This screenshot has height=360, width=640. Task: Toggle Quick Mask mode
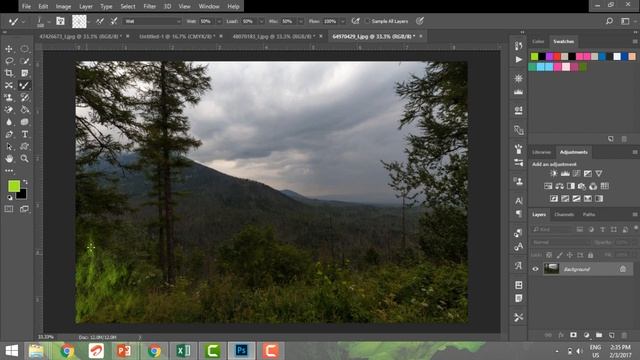(x=9, y=209)
